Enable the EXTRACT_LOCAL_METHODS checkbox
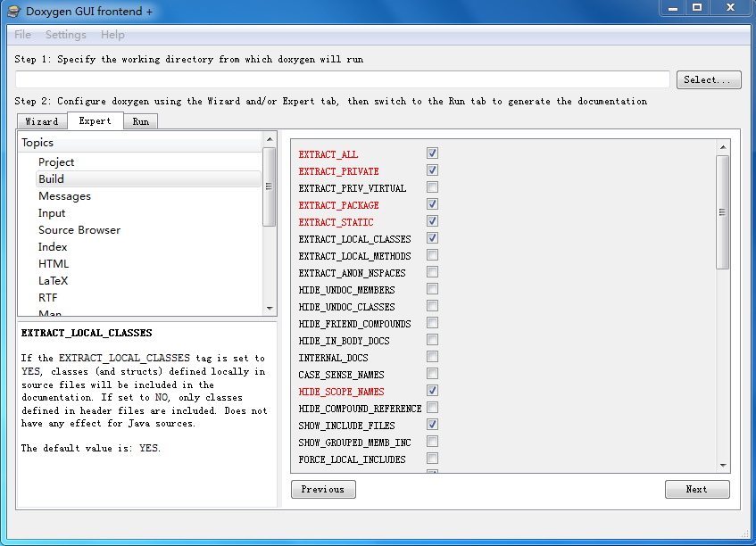The width and height of the screenshot is (756, 546). tap(433, 255)
